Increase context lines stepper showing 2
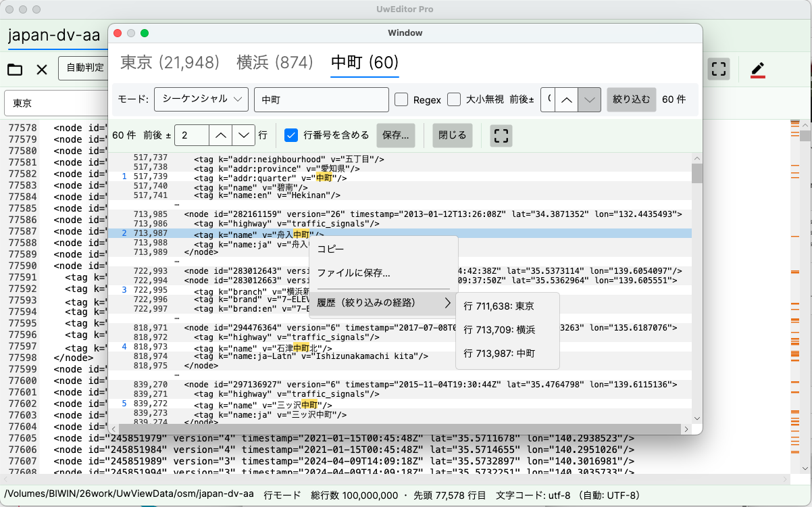This screenshot has width=812, height=507. pos(220,135)
